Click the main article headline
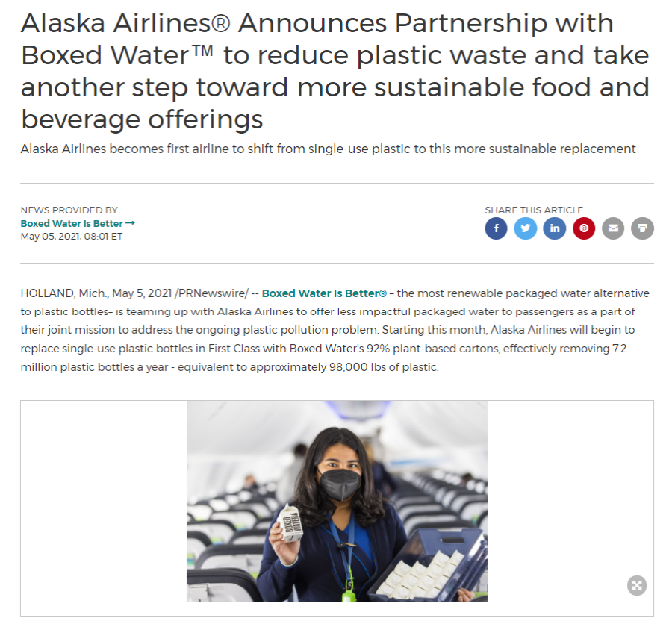 click(335, 71)
